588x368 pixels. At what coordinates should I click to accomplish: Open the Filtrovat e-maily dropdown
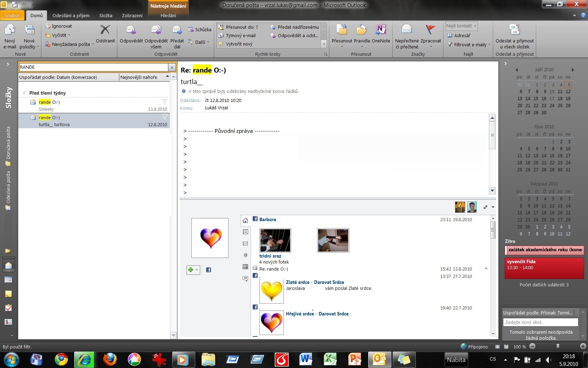coord(469,45)
